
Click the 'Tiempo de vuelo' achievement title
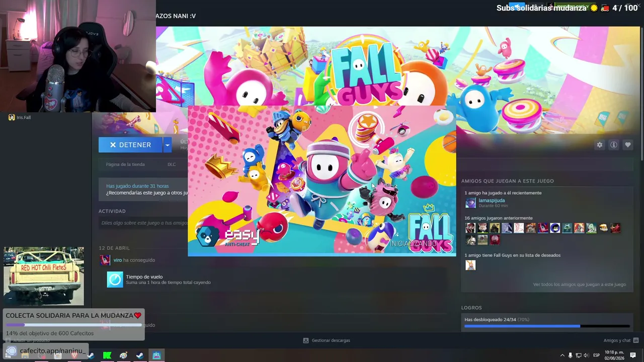point(144,277)
